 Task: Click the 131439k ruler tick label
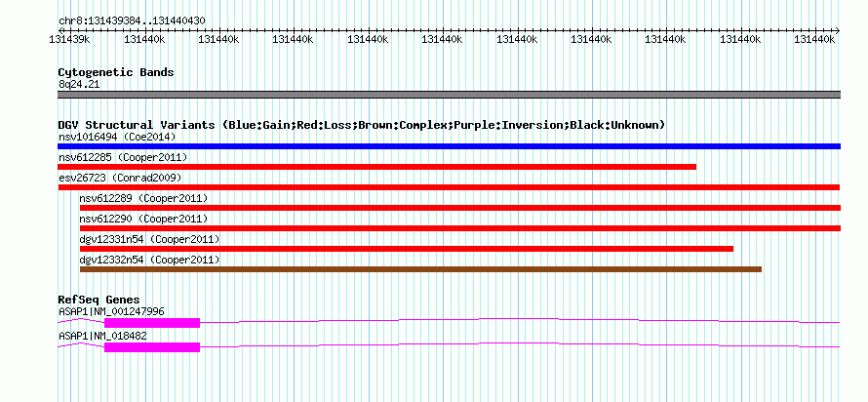(71, 39)
